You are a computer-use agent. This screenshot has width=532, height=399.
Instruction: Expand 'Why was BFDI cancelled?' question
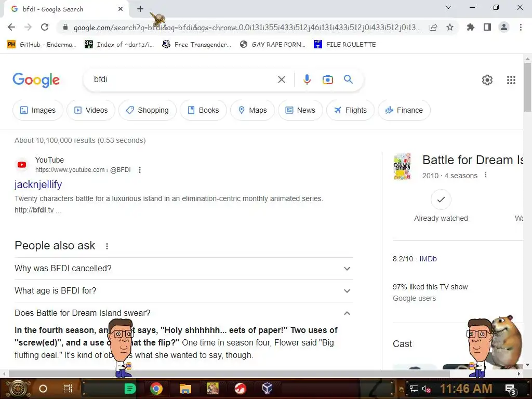tap(183, 269)
